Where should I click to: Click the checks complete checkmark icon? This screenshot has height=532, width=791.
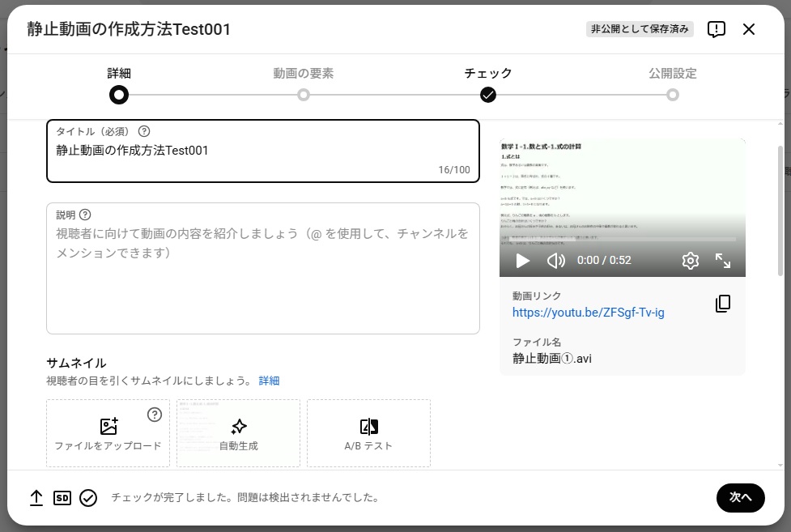[88, 498]
